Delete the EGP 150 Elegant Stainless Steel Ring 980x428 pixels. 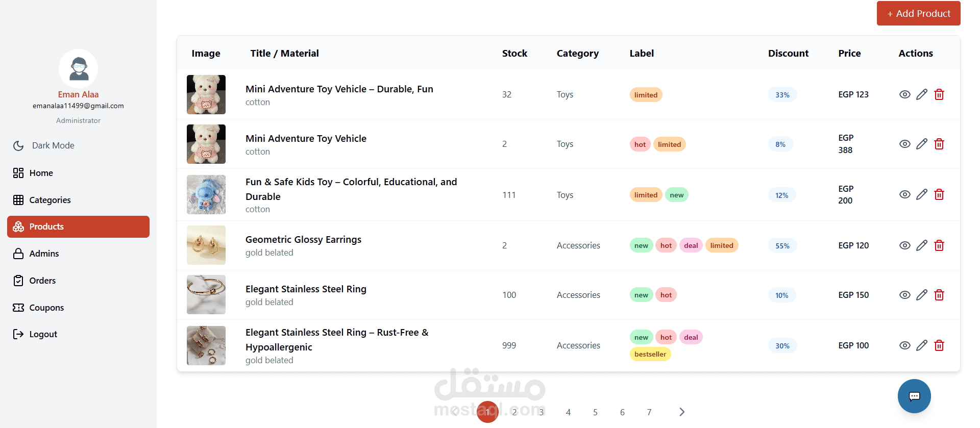point(939,295)
